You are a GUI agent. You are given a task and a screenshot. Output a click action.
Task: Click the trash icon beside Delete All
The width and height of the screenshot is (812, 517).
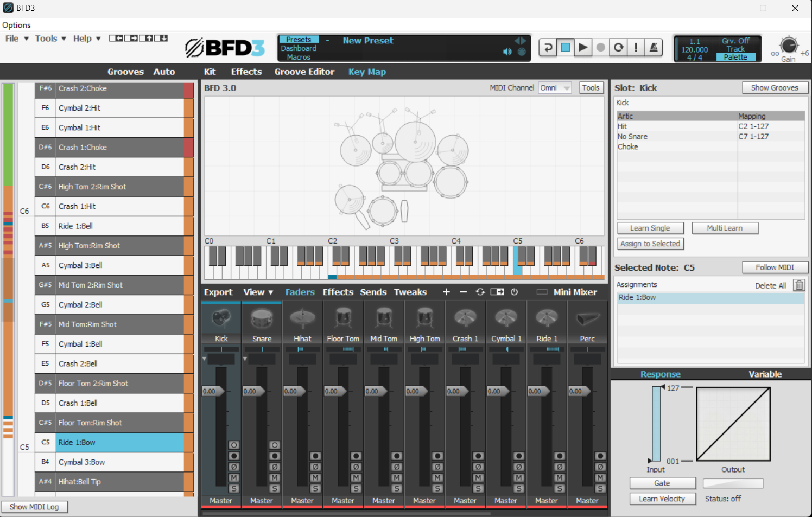(x=798, y=285)
